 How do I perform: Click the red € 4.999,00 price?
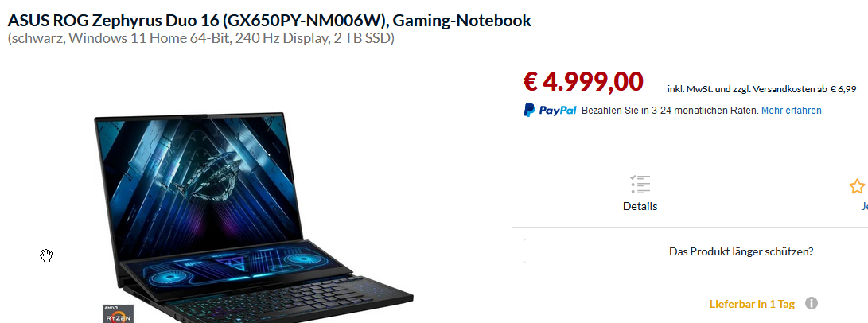583,81
